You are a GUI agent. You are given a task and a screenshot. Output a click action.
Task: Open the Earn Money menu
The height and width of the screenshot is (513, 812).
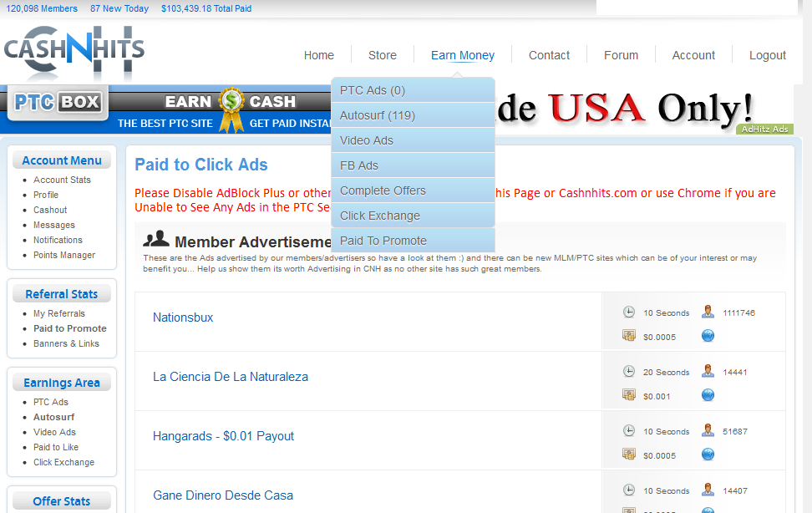click(x=463, y=55)
